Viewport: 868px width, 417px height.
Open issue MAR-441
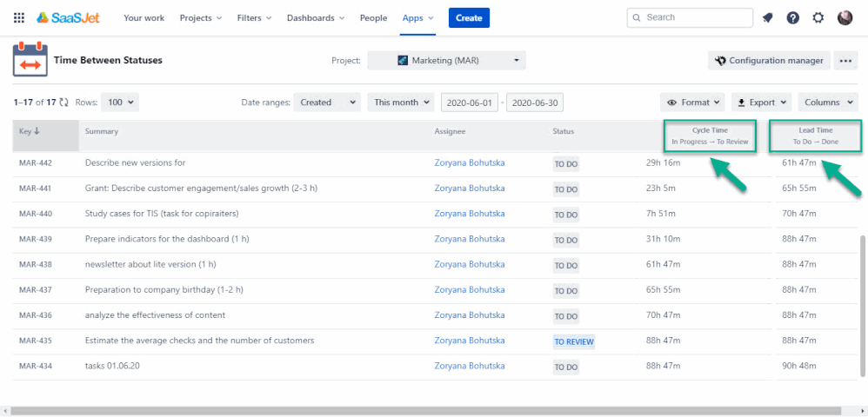(36, 189)
